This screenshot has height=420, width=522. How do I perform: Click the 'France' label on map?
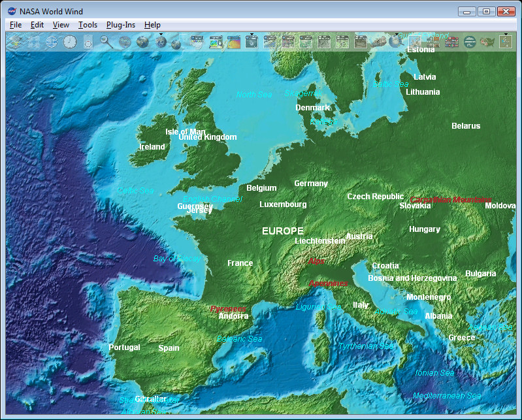click(240, 263)
